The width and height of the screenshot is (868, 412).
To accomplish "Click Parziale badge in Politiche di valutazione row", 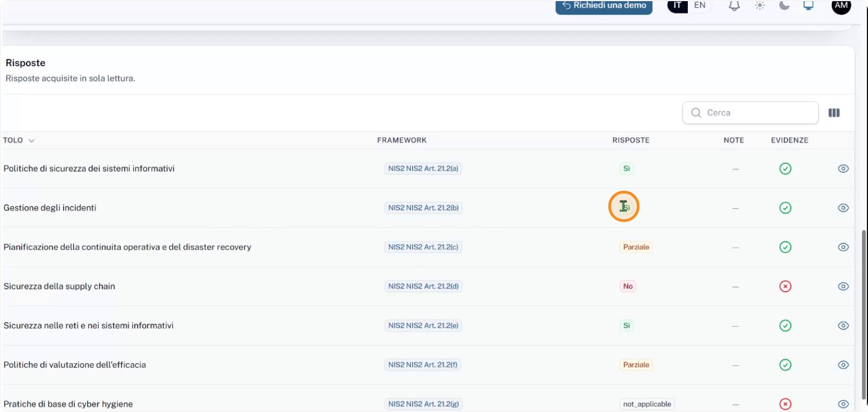I will pos(636,365).
